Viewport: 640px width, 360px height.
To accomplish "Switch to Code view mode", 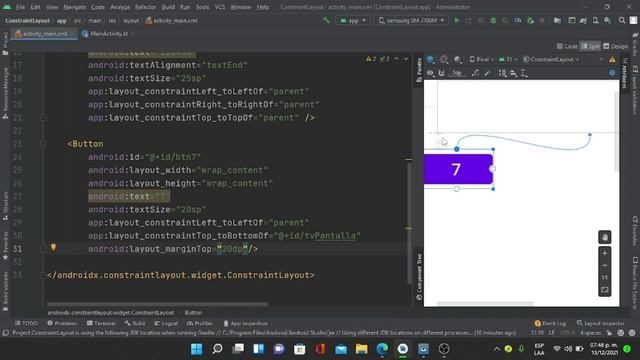I will click(567, 47).
